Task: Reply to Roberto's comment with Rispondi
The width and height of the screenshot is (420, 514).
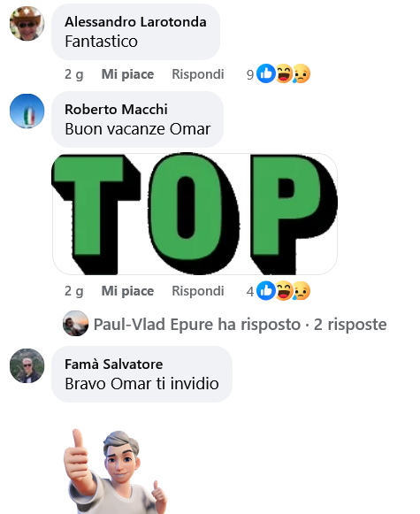Action: coord(198,291)
